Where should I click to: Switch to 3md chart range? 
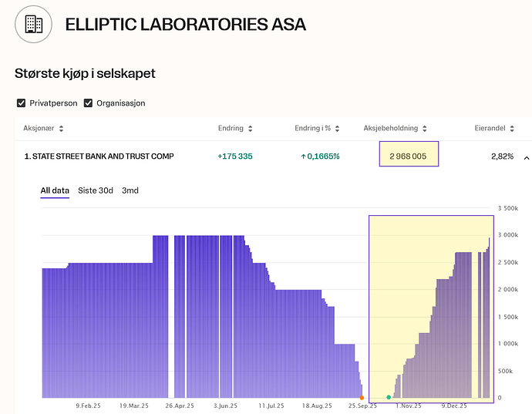(x=130, y=190)
